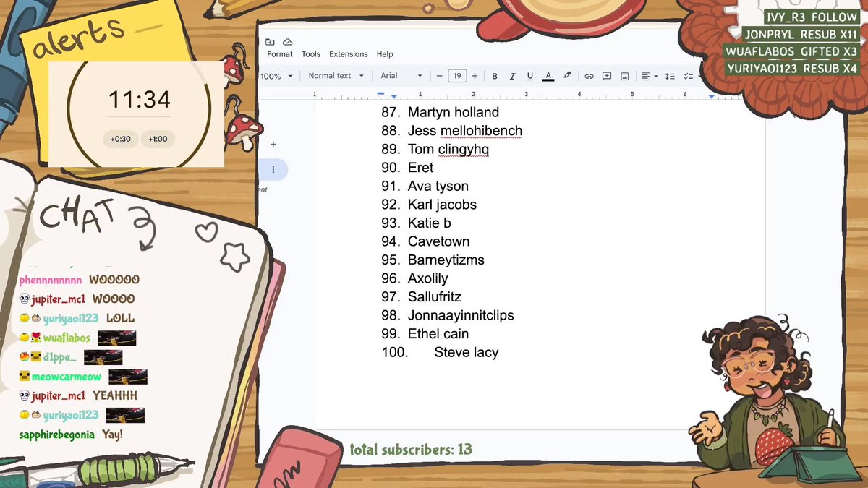Add one minute with +1:00 button
Screen dimensions: 868x488
158,139
